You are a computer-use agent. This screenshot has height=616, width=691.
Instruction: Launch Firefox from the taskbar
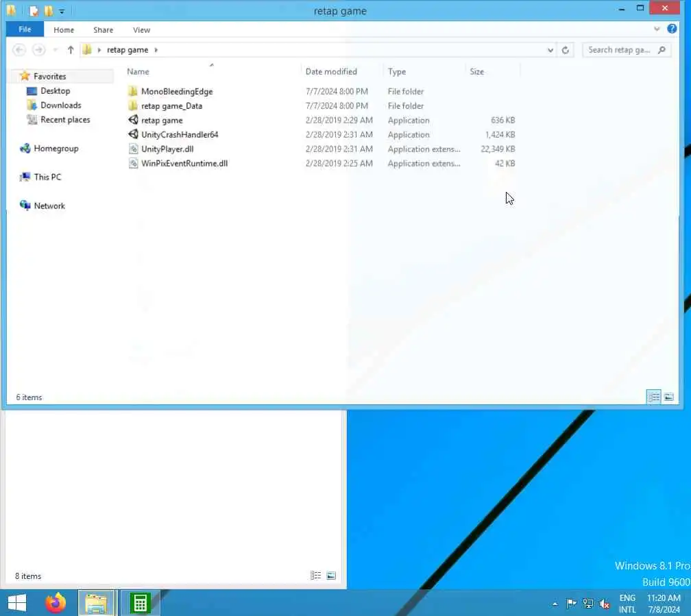tap(56, 603)
